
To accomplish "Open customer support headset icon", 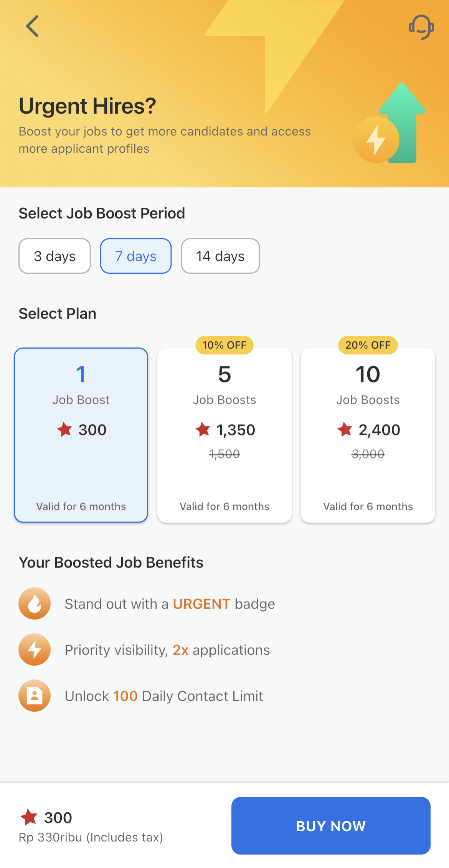I will 421,27.
